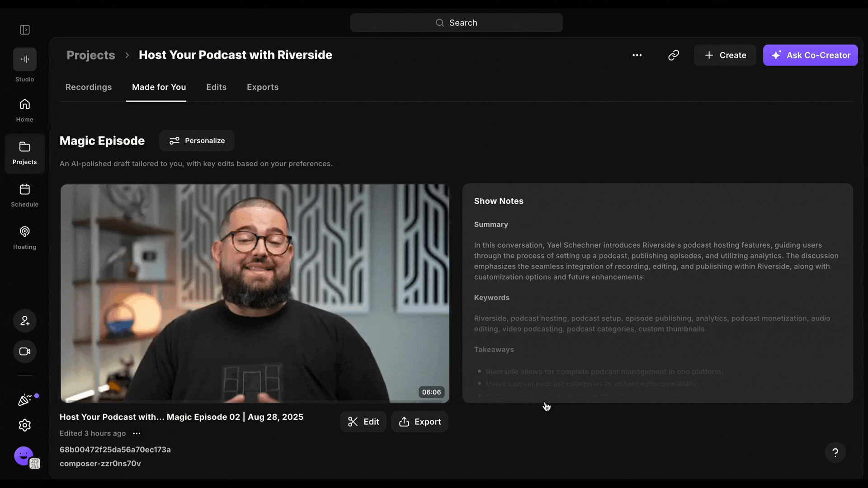This screenshot has width=868, height=488.
Task: Edit the Magic Episode
Action: pyautogui.click(x=363, y=422)
